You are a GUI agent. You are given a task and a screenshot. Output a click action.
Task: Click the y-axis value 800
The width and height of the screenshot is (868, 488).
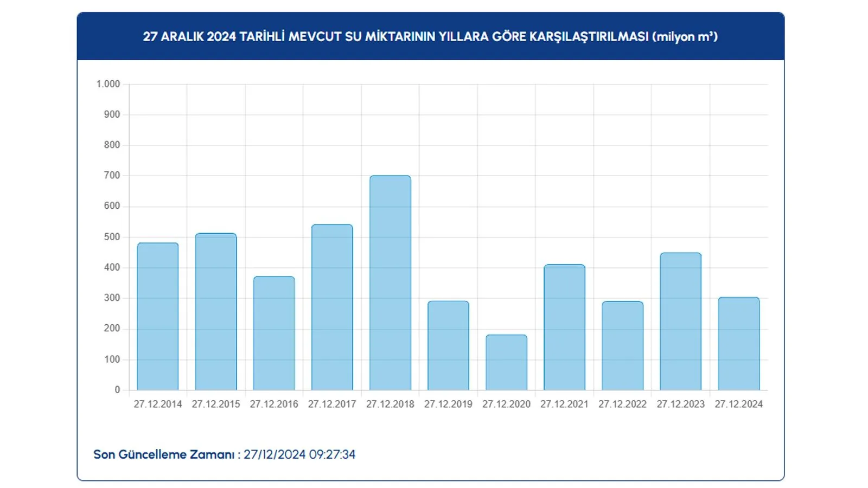click(112, 145)
